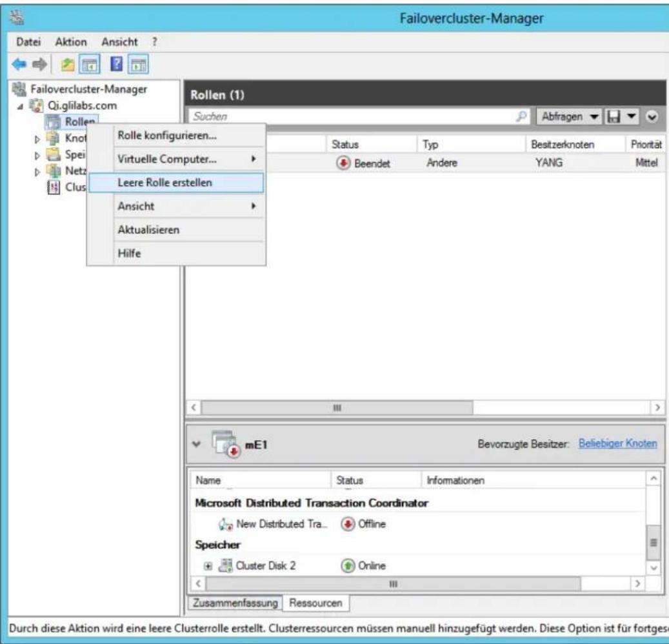Sort by the Typ column header
The width and height of the screenshot is (669, 644).
(471, 145)
